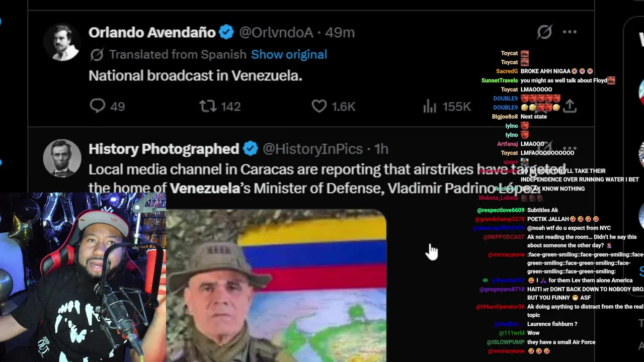This screenshot has width=644, height=362.
Task: Open more options on Orlando Avendaño tweet
Action: tap(570, 32)
